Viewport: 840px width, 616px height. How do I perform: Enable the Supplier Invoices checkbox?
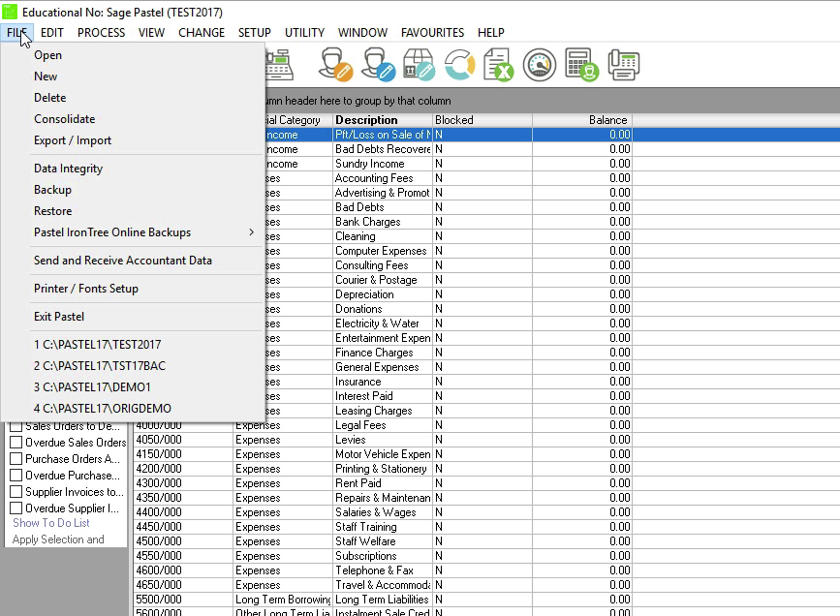click(x=16, y=492)
